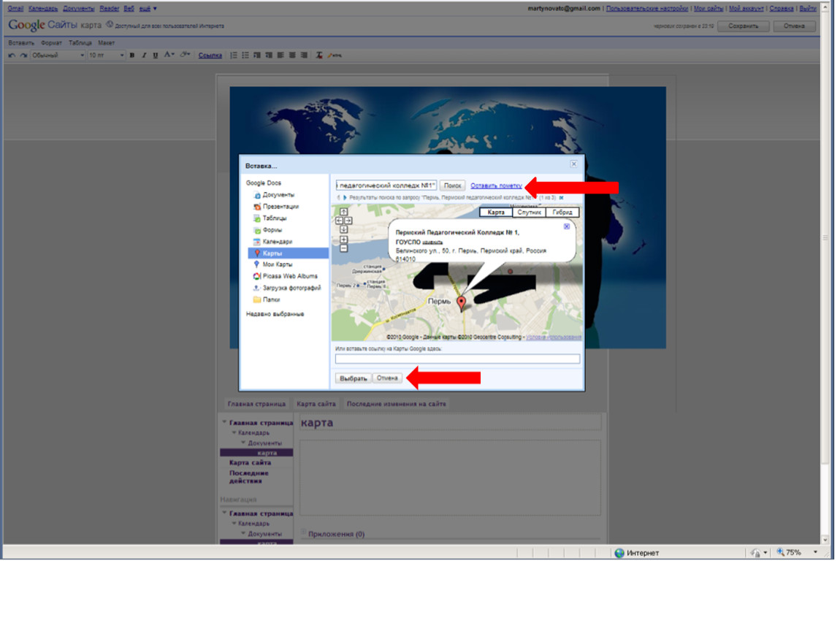
Task: Sign out via 'Выйти' link
Action: (808, 9)
